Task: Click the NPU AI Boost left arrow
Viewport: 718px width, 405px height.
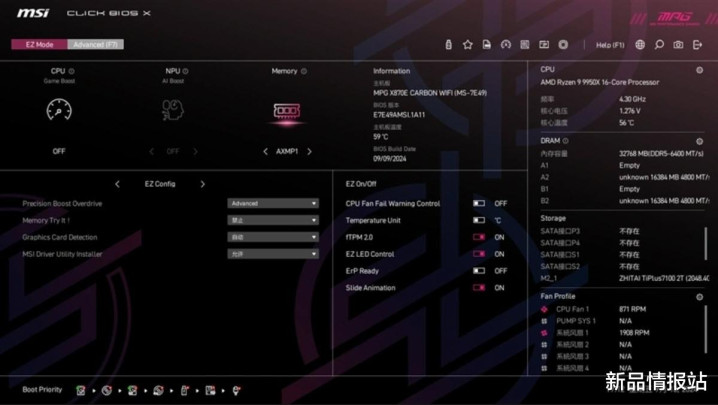Action: click(152, 152)
